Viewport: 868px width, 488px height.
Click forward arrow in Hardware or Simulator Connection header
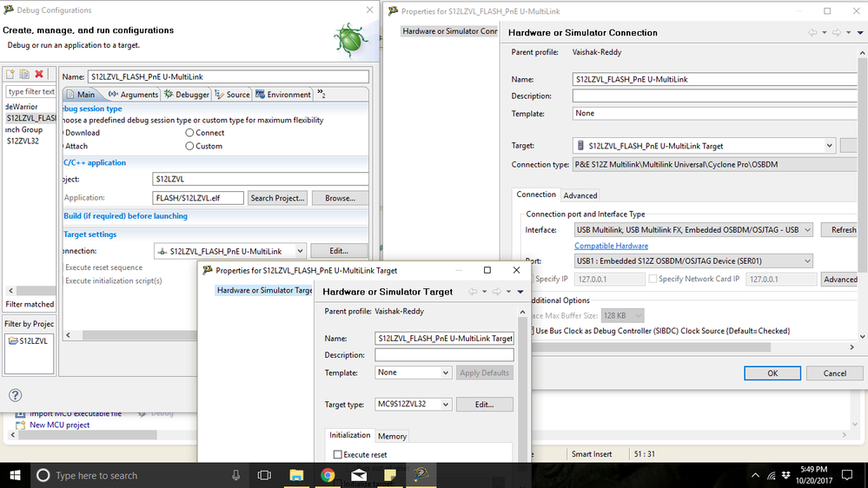(837, 33)
